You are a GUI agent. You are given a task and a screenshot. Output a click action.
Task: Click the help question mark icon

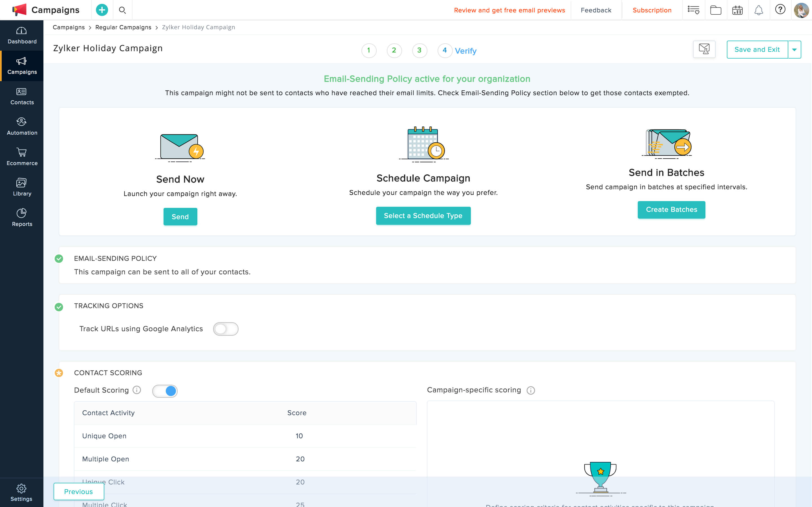[780, 9]
